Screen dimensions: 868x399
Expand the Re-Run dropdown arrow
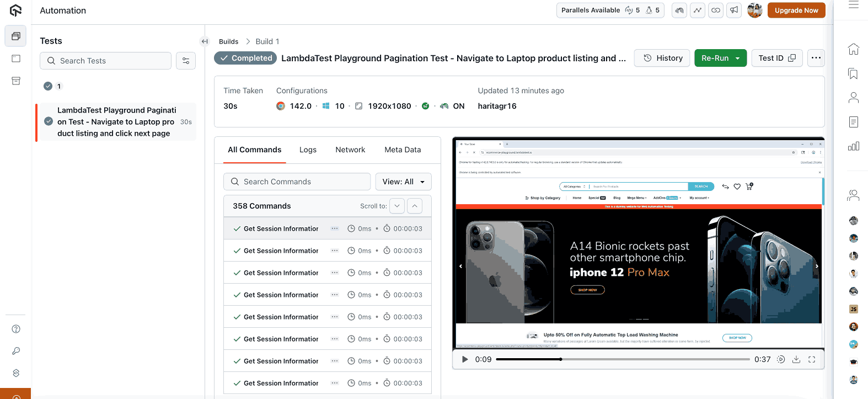[x=738, y=58]
